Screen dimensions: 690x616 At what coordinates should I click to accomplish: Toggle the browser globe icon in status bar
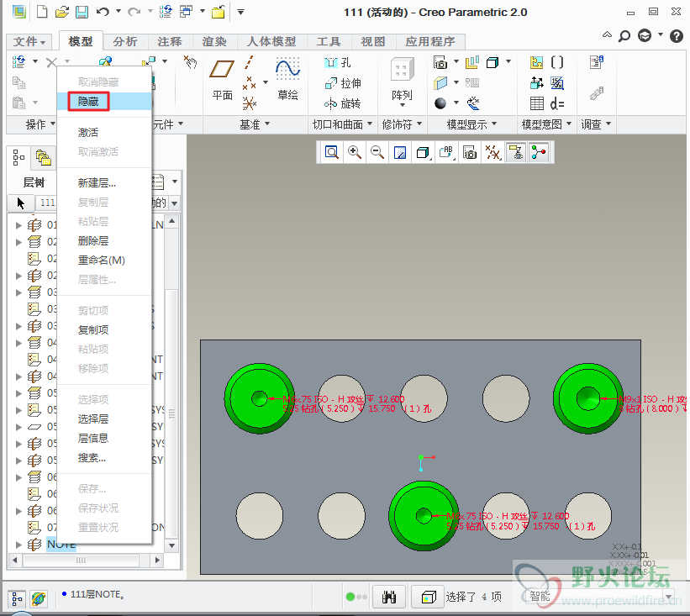[x=39, y=598]
